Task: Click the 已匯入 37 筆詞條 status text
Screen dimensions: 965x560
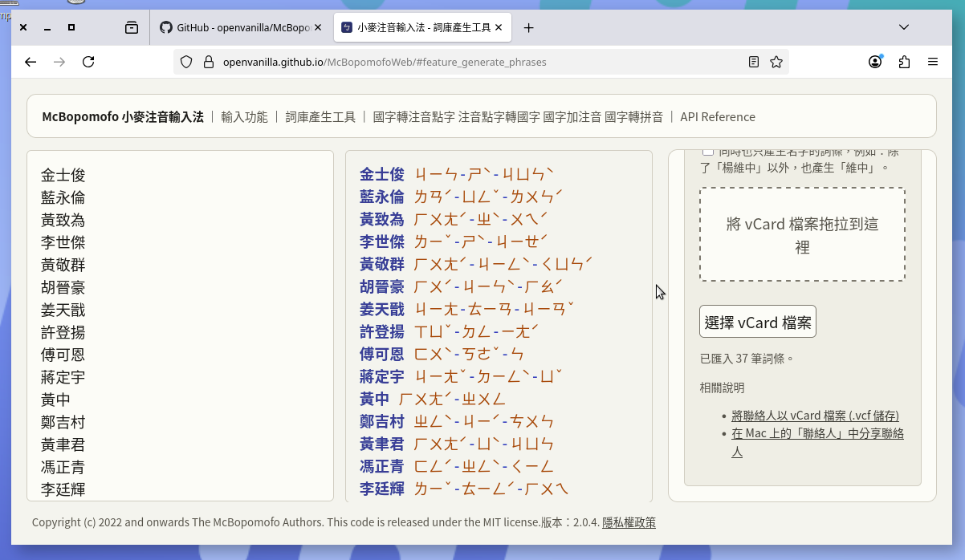Action: pyautogui.click(x=747, y=358)
